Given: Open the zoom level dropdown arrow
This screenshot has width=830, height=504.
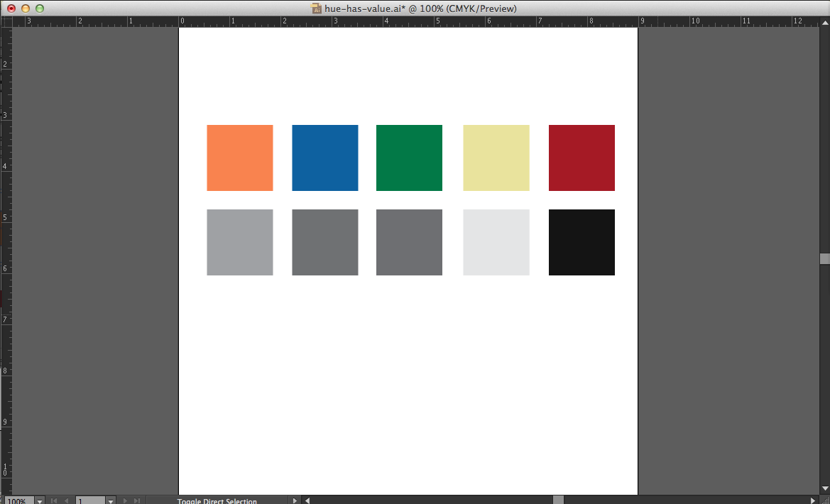Looking at the screenshot, I should click(x=40, y=500).
